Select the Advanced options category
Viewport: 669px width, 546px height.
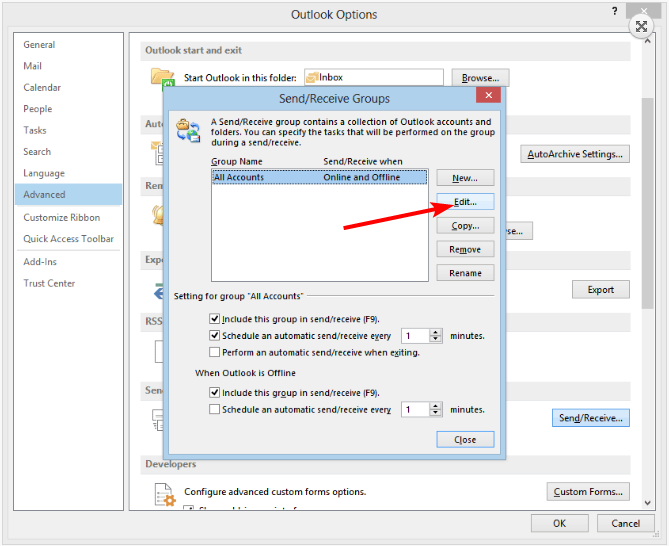(68, 194)
